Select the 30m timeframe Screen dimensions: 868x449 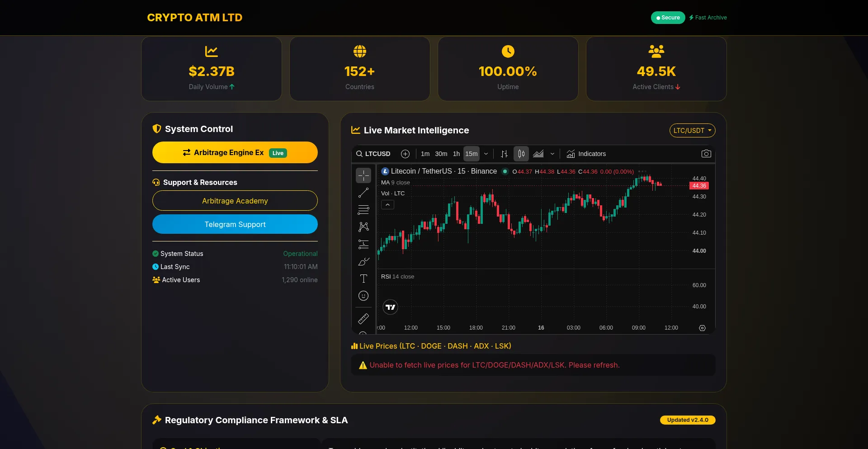click(x=441, y=154)
